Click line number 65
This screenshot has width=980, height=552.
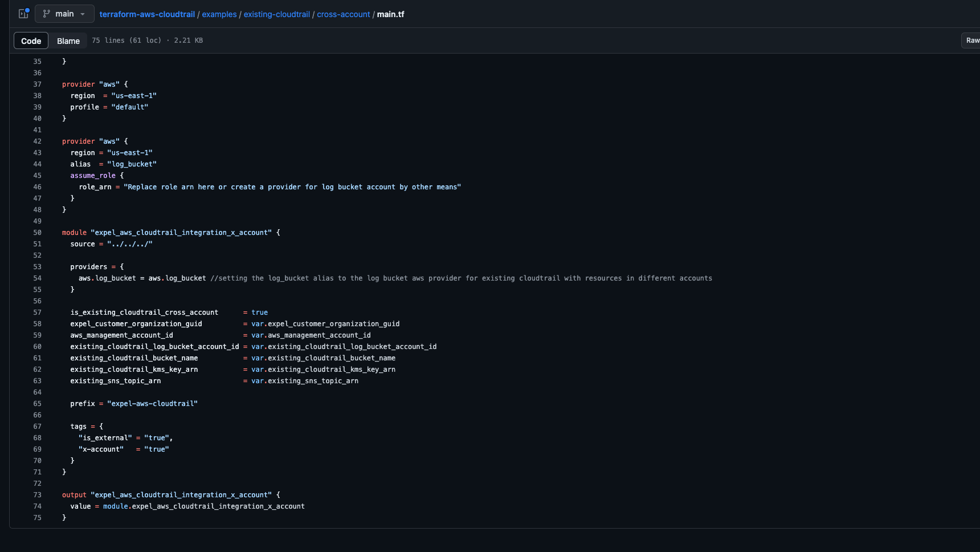click(x=37, y=404)
